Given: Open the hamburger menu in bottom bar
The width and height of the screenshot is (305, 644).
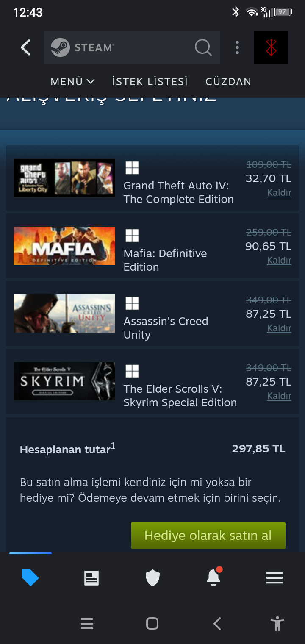Looking at the screenshot, I should (x=274, y=578).
